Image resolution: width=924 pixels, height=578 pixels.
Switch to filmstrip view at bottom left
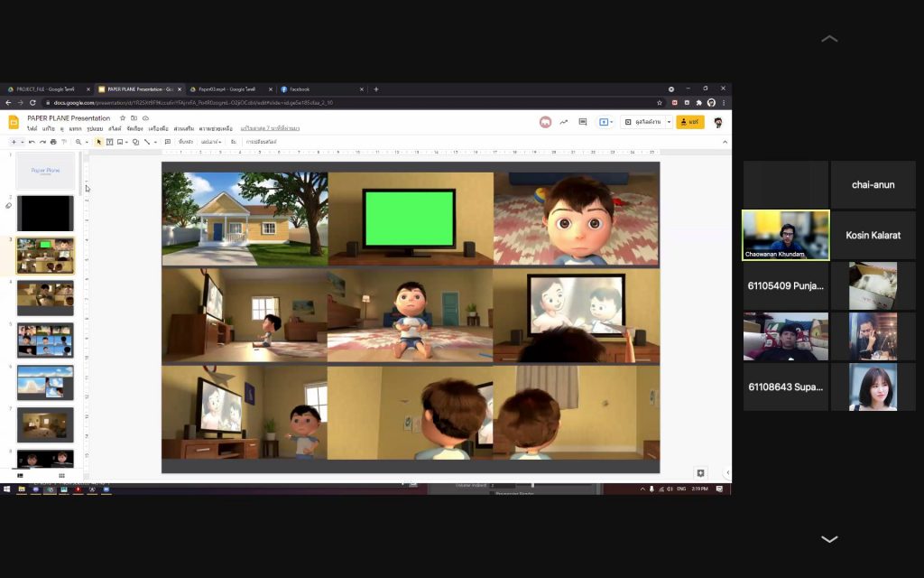coord(20,475)
